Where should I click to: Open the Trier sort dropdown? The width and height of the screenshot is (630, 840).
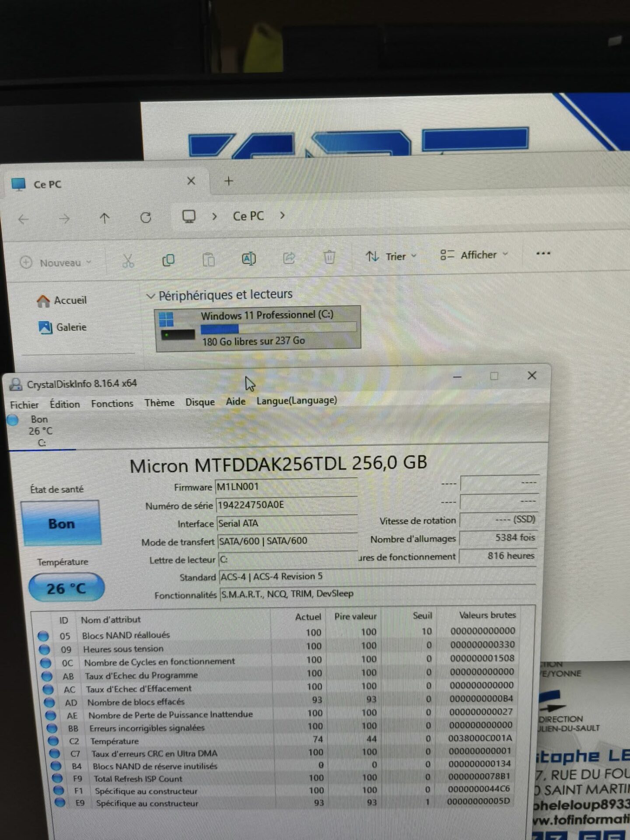(391, 256)
